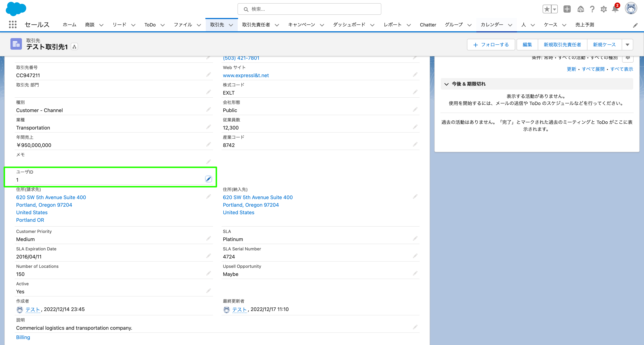Viewport: 644px width, 345px height.
Task: Follow account via フォローする button
Action: (491, 45)
